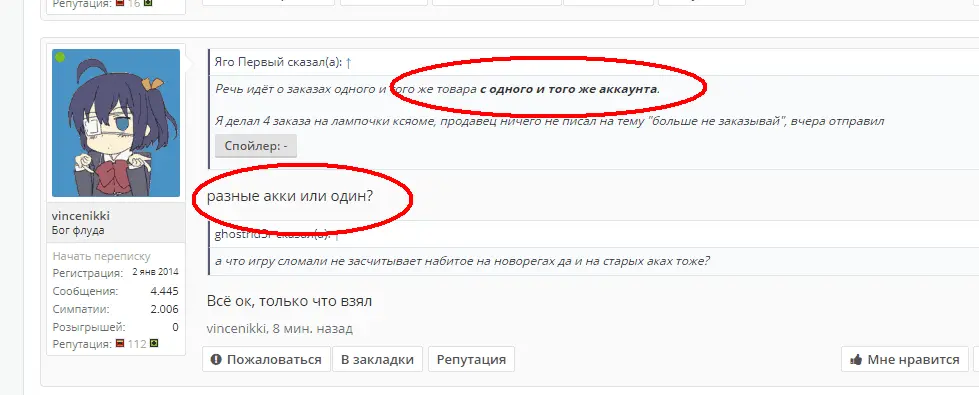Viewport: 979px width, 395px height.
Task: Select the "Симпатии: 2.006" likes count
Action: (116, 309)
